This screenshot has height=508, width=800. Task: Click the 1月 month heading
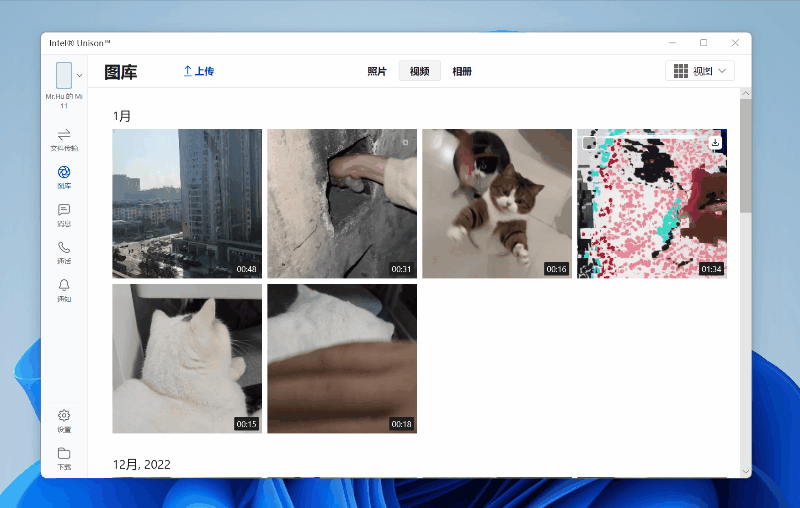122,116
